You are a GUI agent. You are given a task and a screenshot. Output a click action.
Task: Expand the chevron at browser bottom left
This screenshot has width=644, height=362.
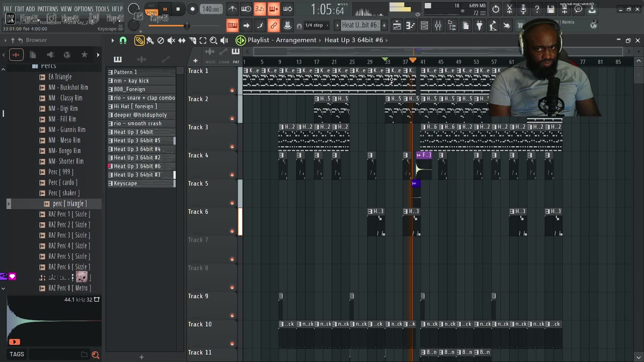pyautogui.click(x=3, y=289)
